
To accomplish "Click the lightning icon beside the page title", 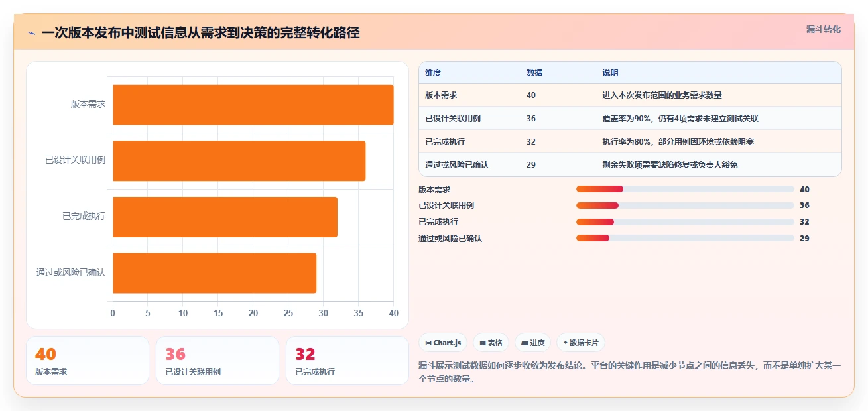I will pos(32,32).
